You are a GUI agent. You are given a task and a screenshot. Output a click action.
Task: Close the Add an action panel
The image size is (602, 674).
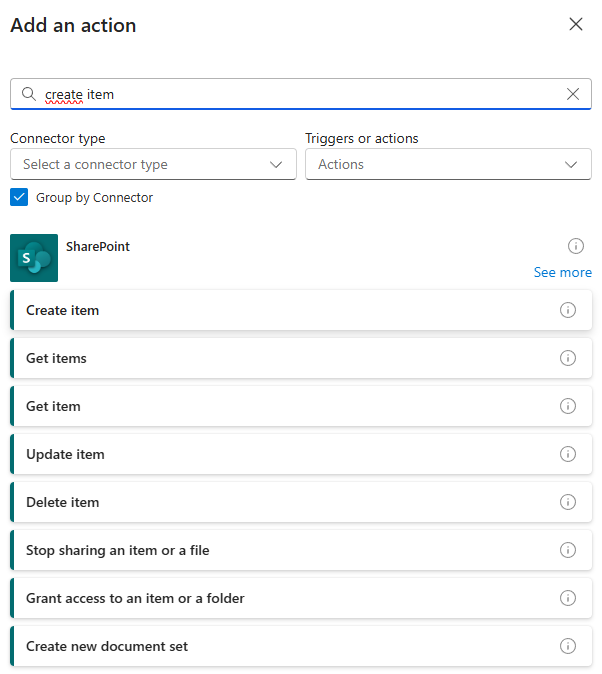coord(576,24)
